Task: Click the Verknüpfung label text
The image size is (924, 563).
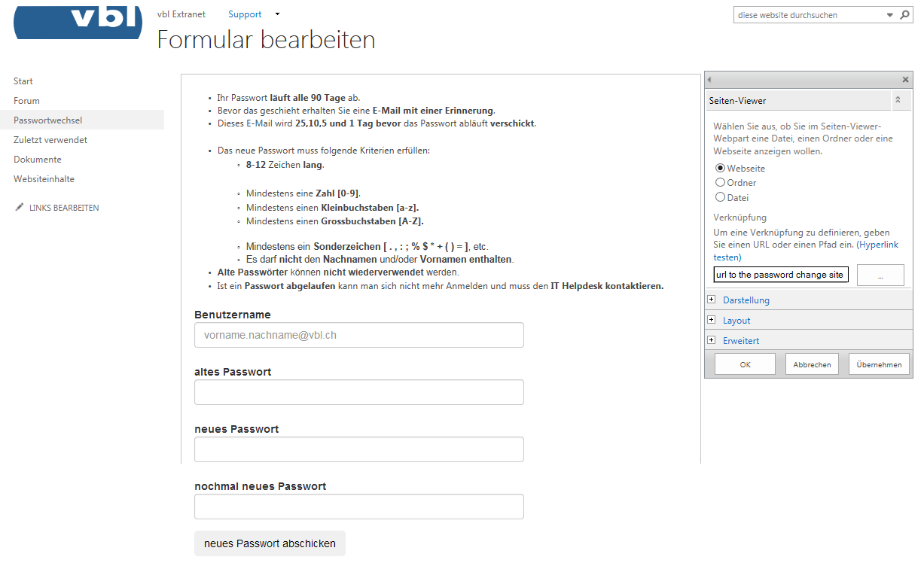Action: (x=740, y=218)
